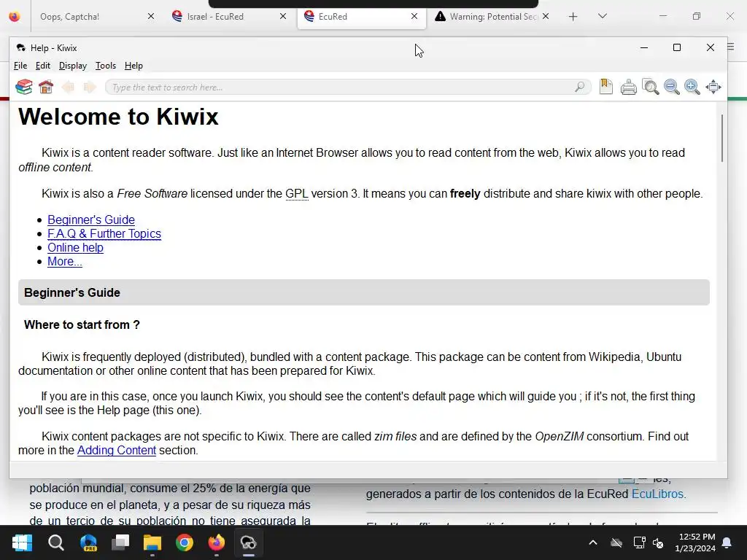Zoom out with the minus magnifier icon

coord(672,87)
